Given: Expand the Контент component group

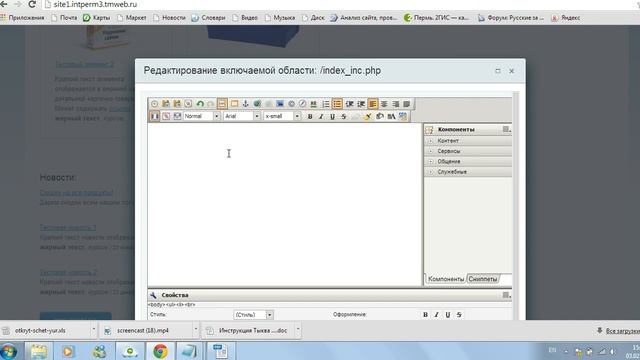Looking at the screenshot, I should [x=430, y=140].
